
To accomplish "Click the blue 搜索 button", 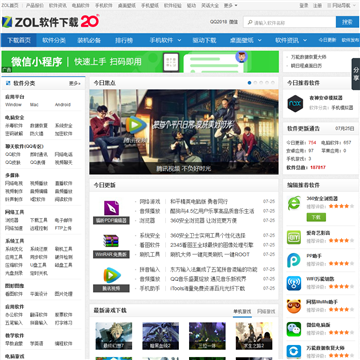I will (x=347, y=22).
